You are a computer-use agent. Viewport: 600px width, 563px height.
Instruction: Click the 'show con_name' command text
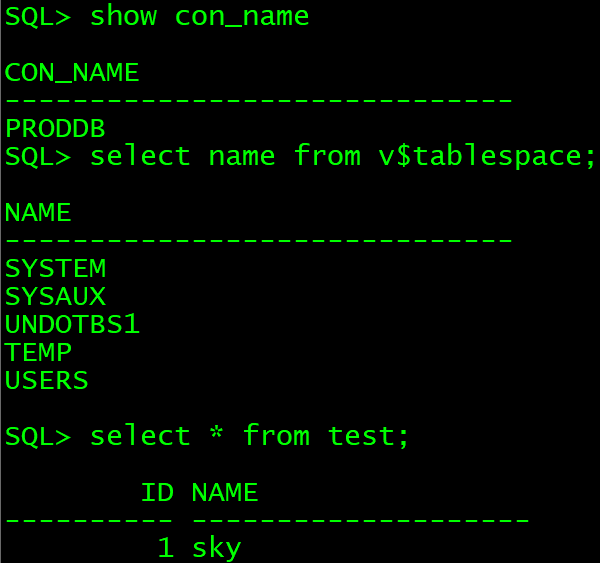coord(199,17)
